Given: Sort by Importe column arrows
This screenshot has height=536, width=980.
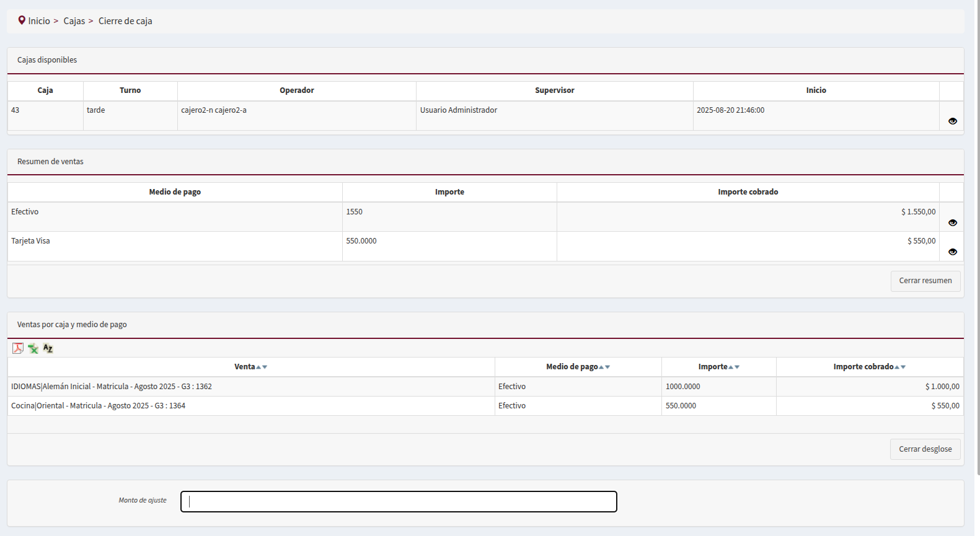Looking at the screenshot, I should (734, 367).
